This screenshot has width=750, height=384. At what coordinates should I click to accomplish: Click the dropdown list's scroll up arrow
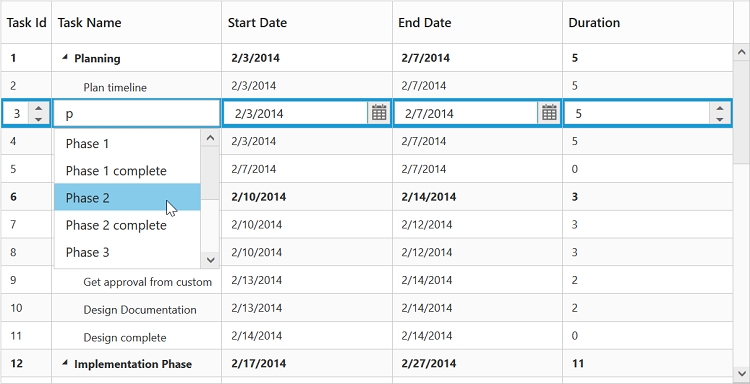[x=210, y=138]
